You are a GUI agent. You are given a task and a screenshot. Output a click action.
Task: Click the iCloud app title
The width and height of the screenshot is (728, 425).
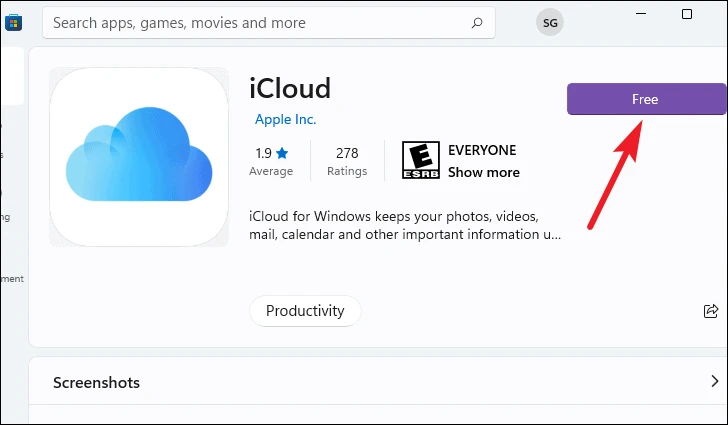pos(290,88)
